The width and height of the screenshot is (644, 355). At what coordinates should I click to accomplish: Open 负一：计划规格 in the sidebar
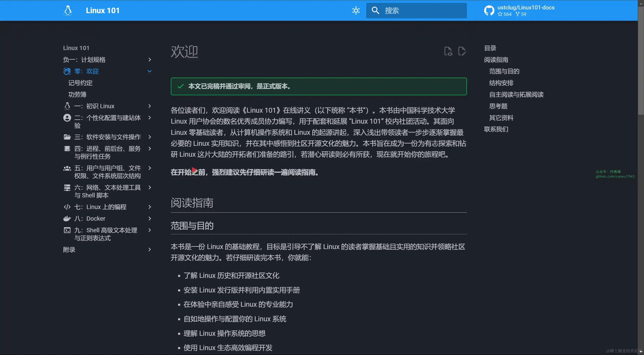84,60
